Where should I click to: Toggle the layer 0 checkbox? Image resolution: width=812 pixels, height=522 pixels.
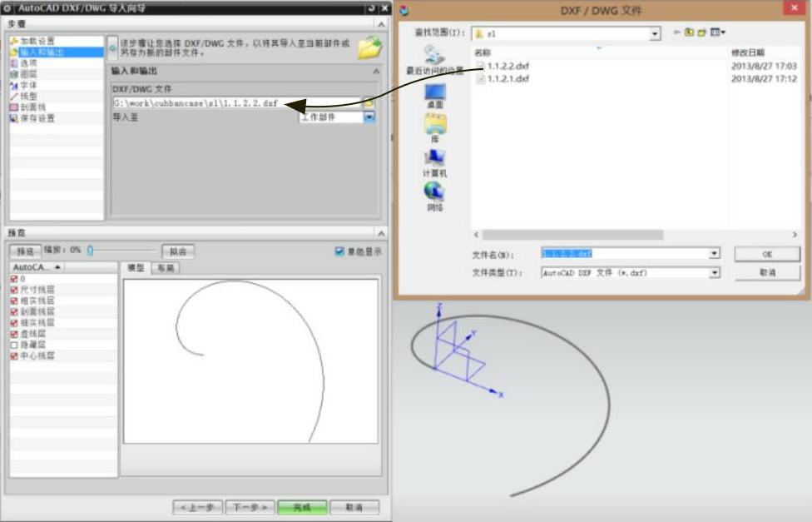pos(14,279)
